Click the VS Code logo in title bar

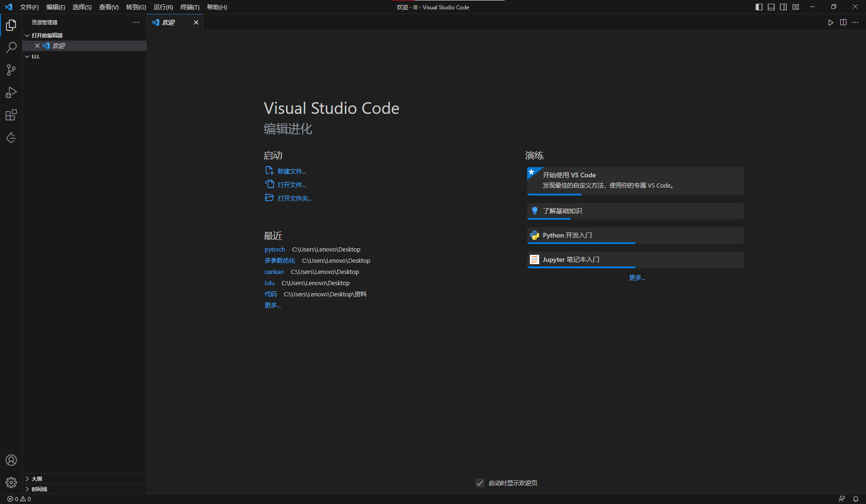point(8,7)
